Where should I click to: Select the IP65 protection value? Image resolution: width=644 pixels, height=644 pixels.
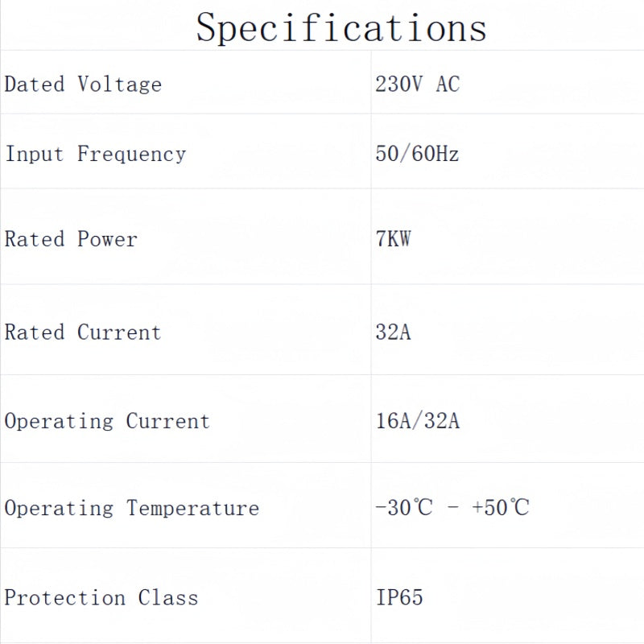(x=399, y=597)
